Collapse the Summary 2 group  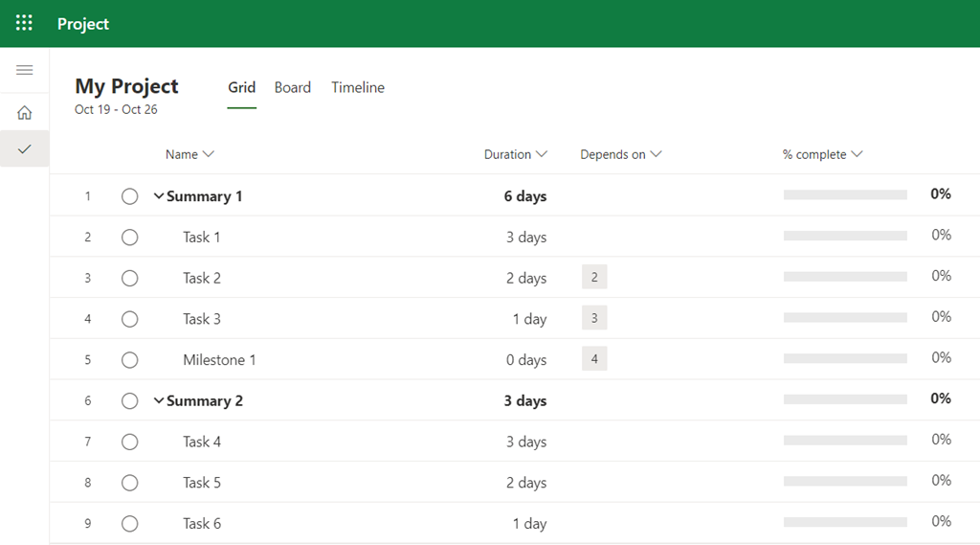tap(159, 401)
